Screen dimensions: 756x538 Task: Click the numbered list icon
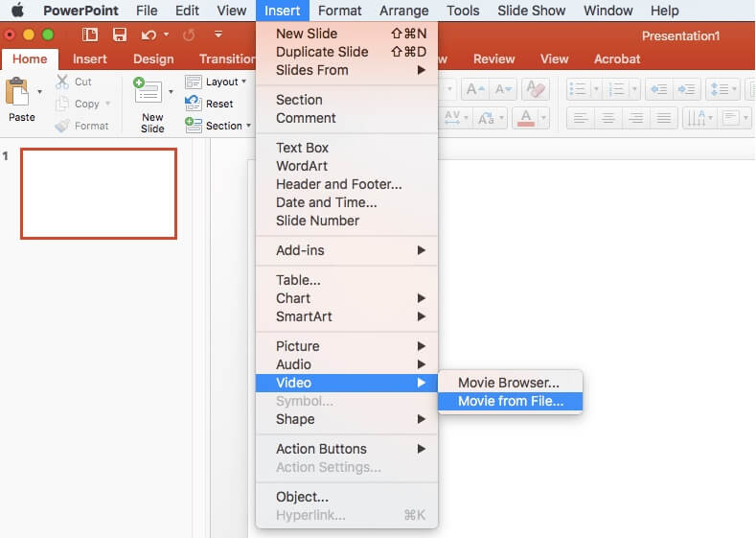[x=617, y=89]
